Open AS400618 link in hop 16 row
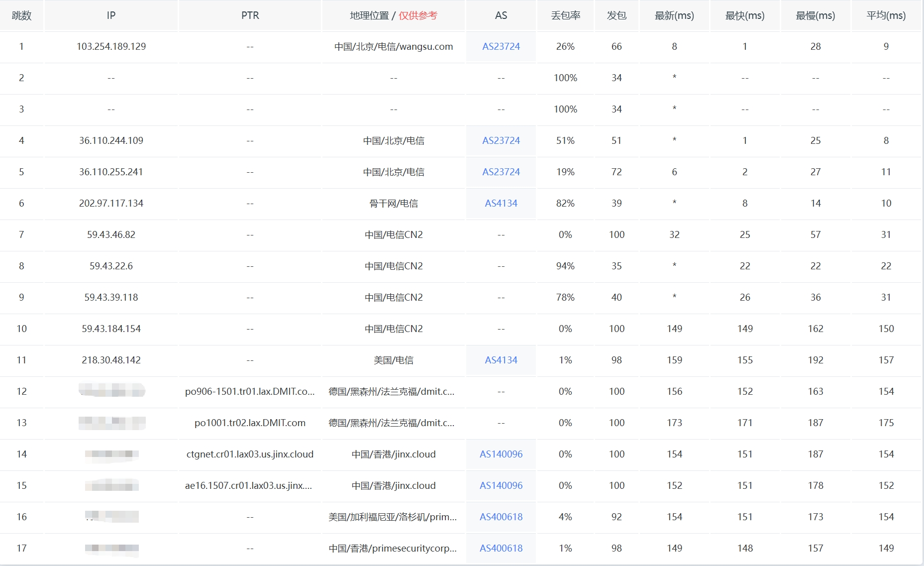 click(501, 517)
